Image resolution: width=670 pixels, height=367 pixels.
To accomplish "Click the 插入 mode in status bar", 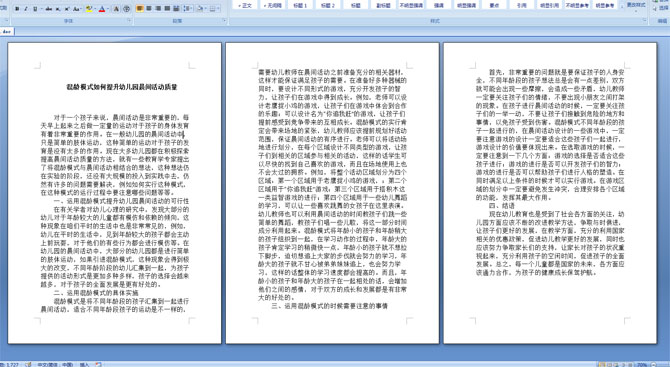I will pyautogui.click(x=84, y=364).
